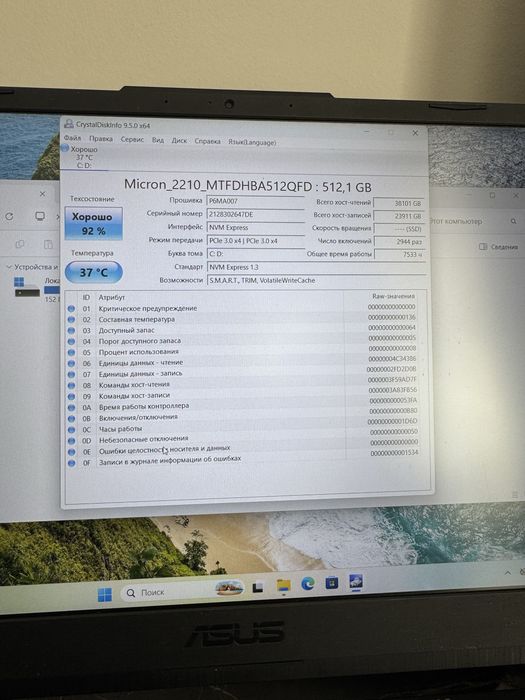This screenshot has width=525, height=700.
Task: Select the Часы работы attribute row
Action: 243,429
